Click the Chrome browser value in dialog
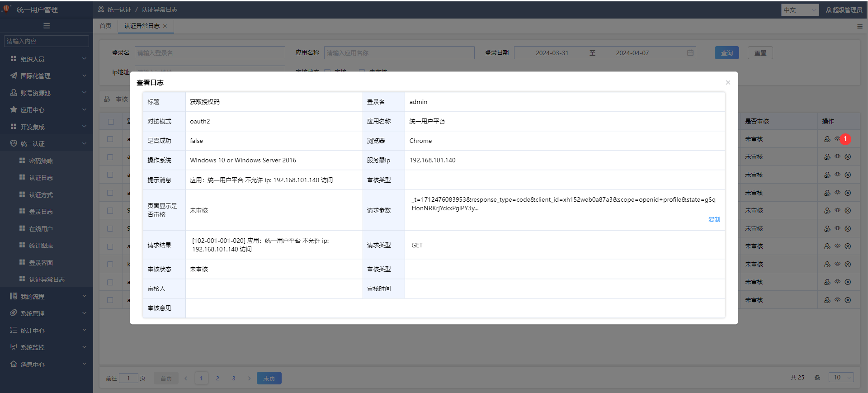The height and width of the screenshot is (393, 868). click(x=420, y=141)
